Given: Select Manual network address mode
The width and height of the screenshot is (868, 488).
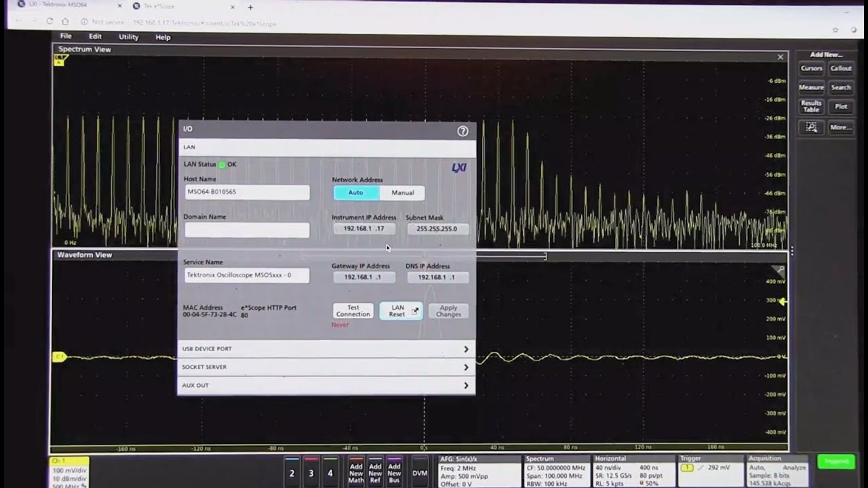Looking at the screenshot, I should click(402, 192).
